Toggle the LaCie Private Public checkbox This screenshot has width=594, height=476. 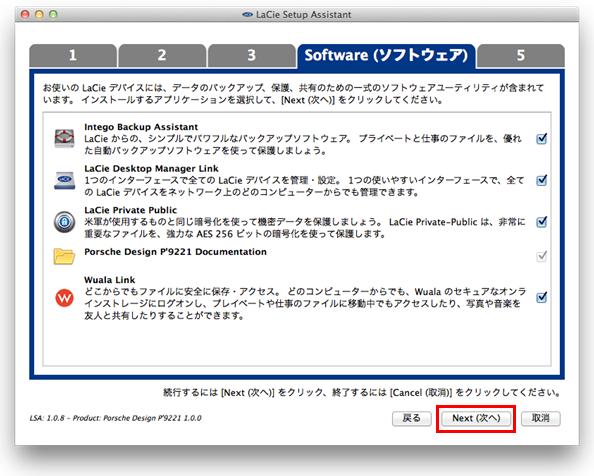542,222
